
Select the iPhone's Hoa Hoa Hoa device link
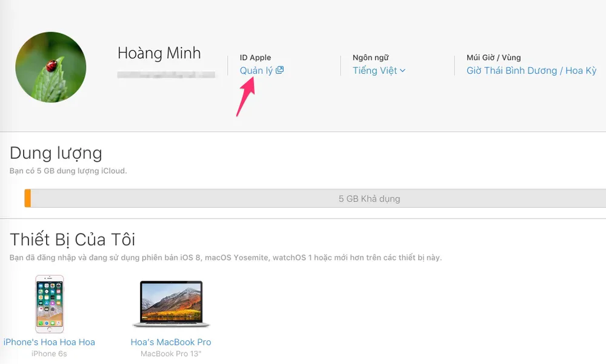49,342
